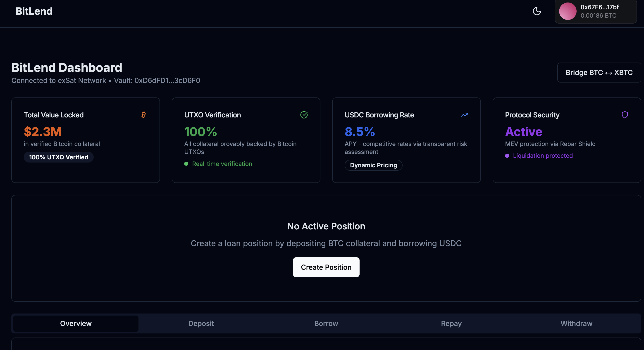644x350 pixels.
Task: Go to the Repay tab
Action: point(451,323)
